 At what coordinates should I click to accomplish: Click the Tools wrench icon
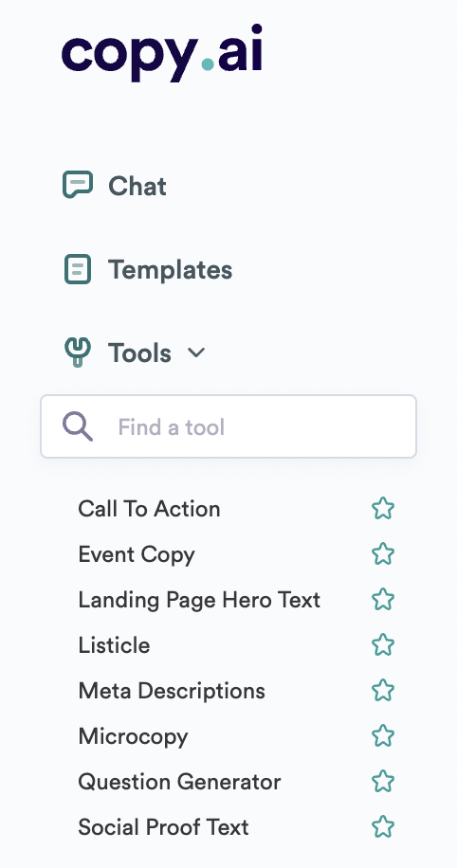point(78,353)
